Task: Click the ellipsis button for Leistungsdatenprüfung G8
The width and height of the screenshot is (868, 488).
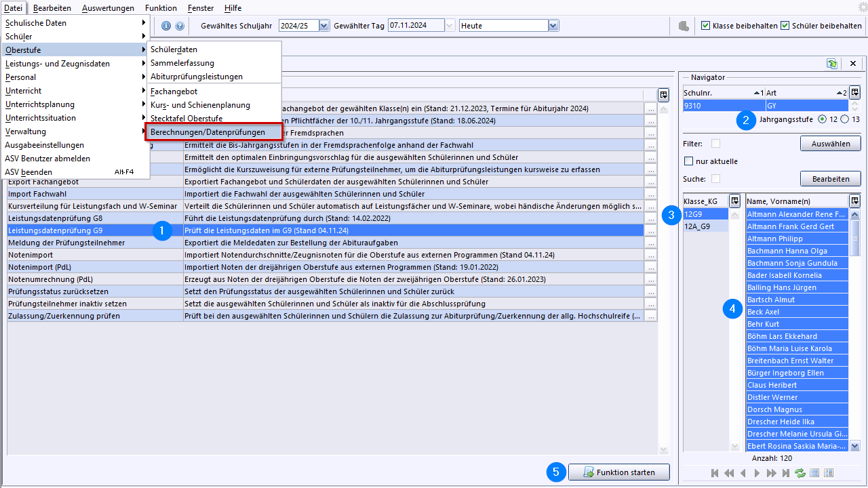Action: coord(651,218)
